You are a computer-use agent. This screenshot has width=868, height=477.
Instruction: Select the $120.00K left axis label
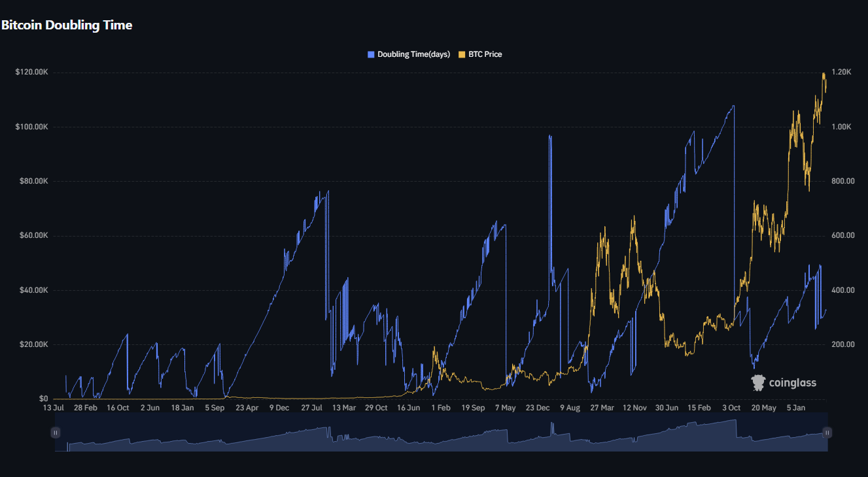[x=31, y=72]
